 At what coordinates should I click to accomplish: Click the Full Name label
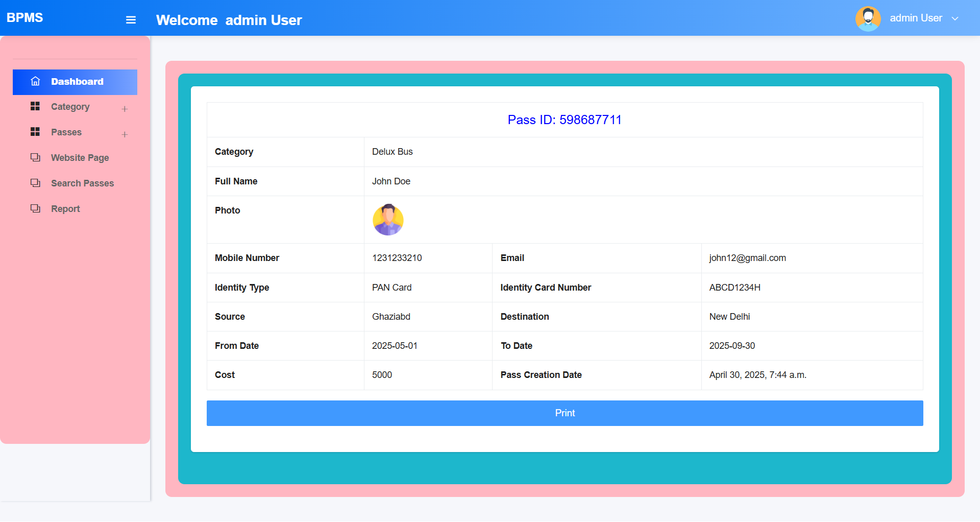(x=236, y=181)
